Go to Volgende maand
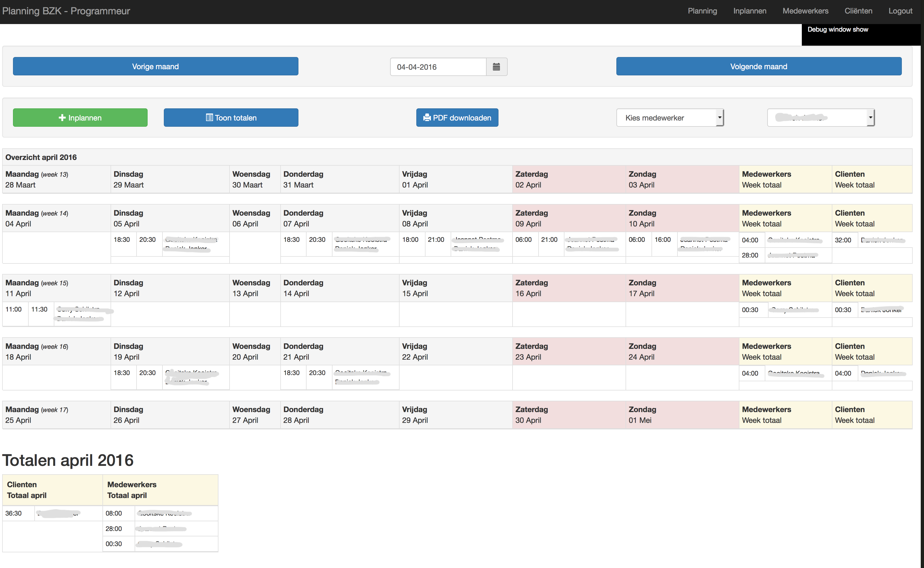Image resolution: width=924 pixels, height=568 pixels. point(758,66)
